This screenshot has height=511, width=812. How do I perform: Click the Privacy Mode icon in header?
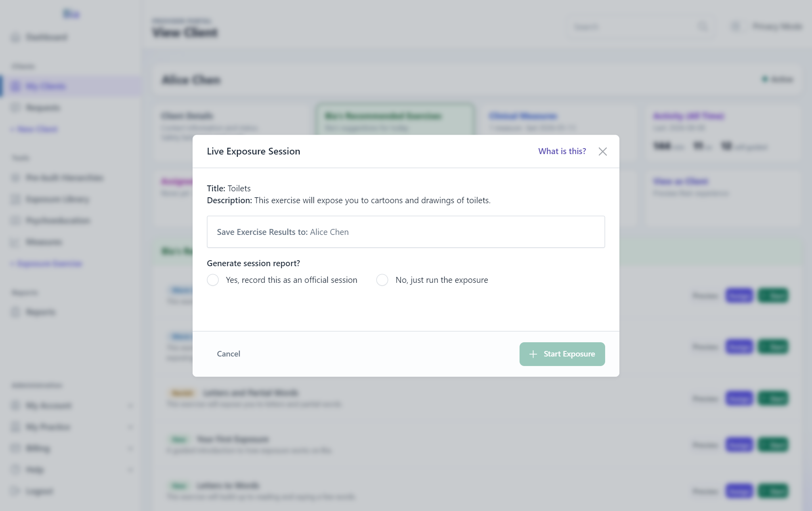click(736, 27)
